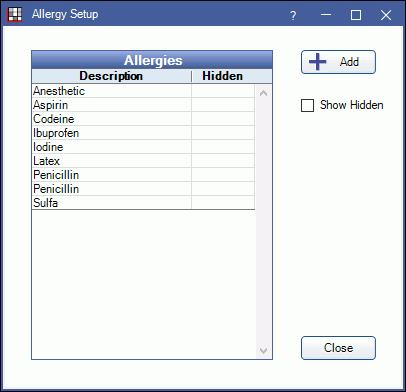The width and height of the screenshot is (406, 392).
Task: Select the Aspirin allergy row
Action: pyautogui.click(x=143, y=105)
